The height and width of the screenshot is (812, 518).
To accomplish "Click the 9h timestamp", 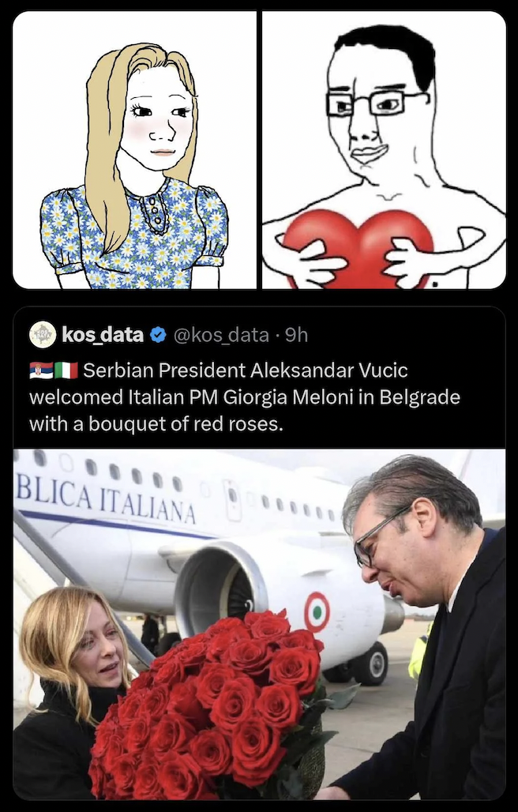I will (x=297, y=336).
